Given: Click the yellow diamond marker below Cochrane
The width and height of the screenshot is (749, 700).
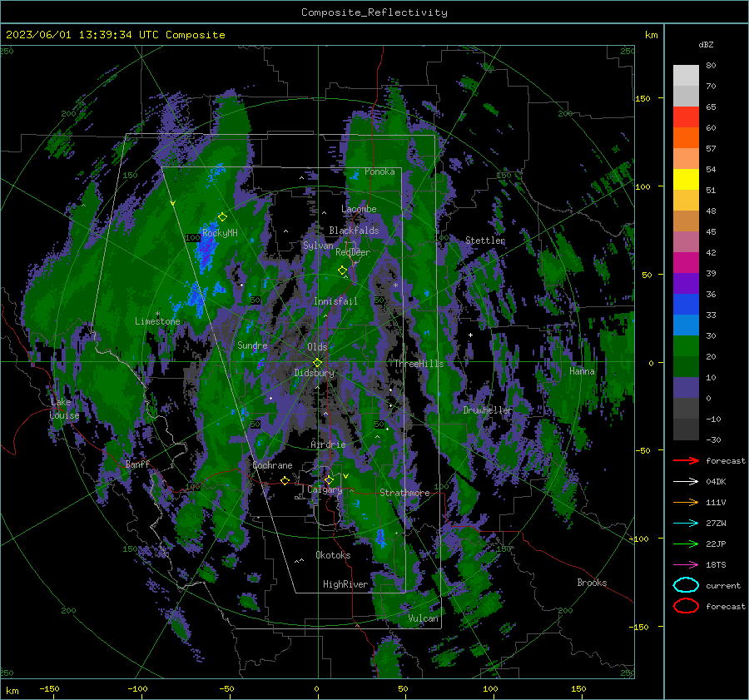Looking at the screenshot, I should tap(285, 480).
